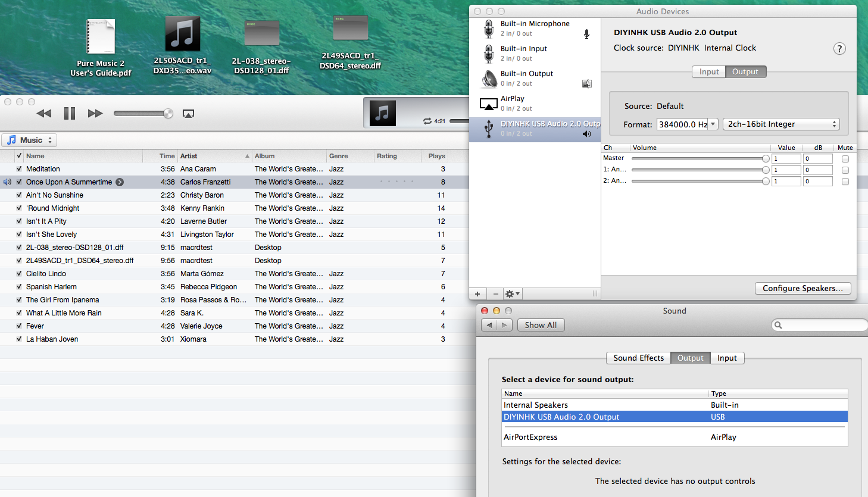Switch to Output tab in Audio Devices
868x497 pixels.
pyautogui.click(x=745, y=72)
